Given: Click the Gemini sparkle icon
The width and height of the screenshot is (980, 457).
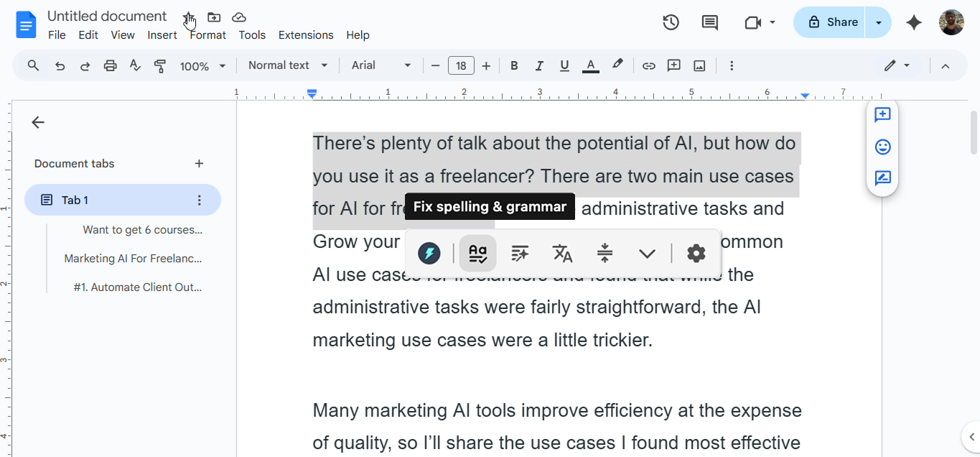Looking at the screenshot, I should (x=913, y=22).
